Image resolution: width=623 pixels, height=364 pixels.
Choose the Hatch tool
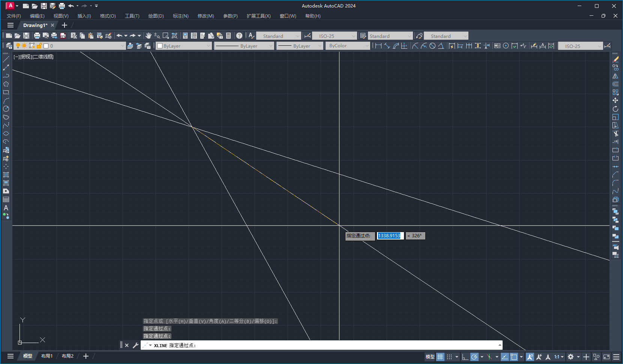[x=6, y=175]
